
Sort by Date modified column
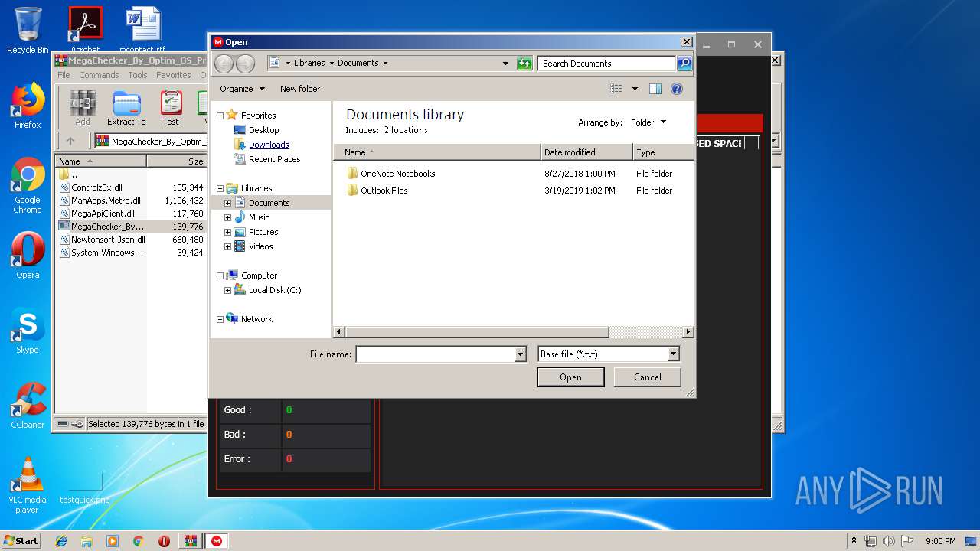coord(586,152)
